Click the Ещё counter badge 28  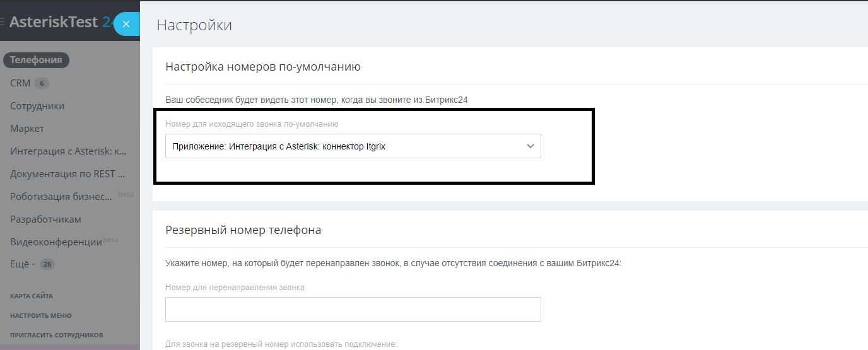(47, 264)
